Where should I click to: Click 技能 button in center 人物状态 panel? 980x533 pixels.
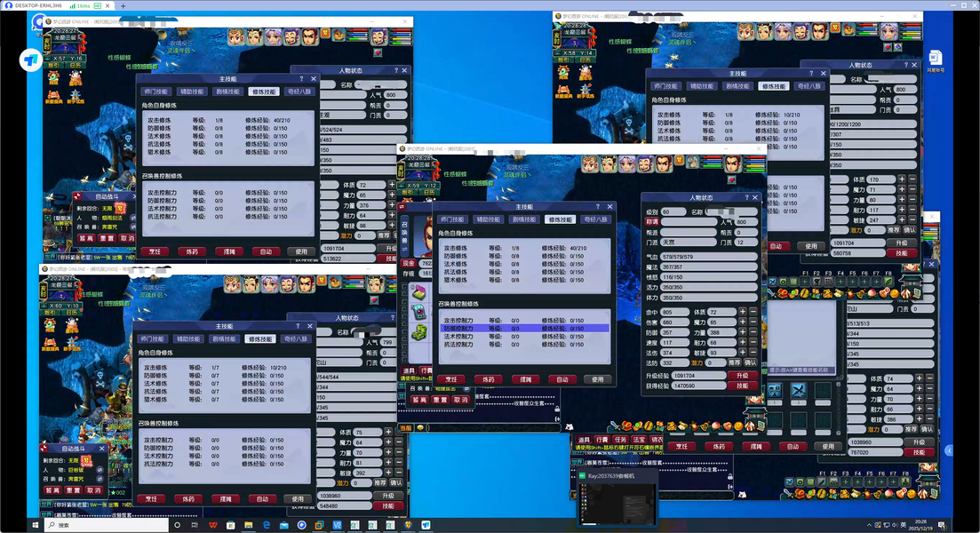pyautogui.click(x=743, y=386)
